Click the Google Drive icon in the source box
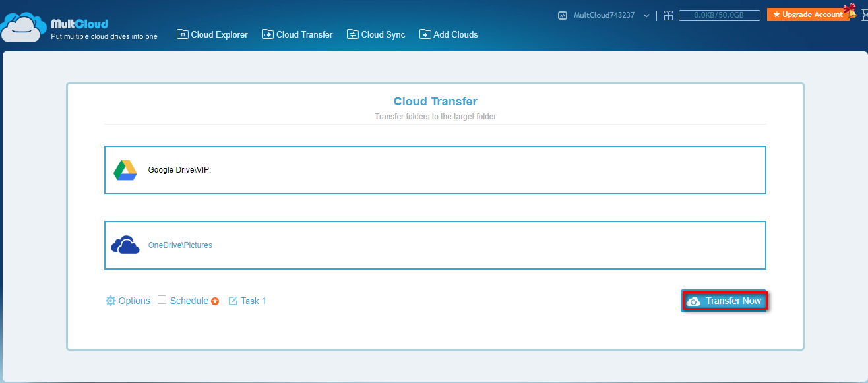 [125, 170]
